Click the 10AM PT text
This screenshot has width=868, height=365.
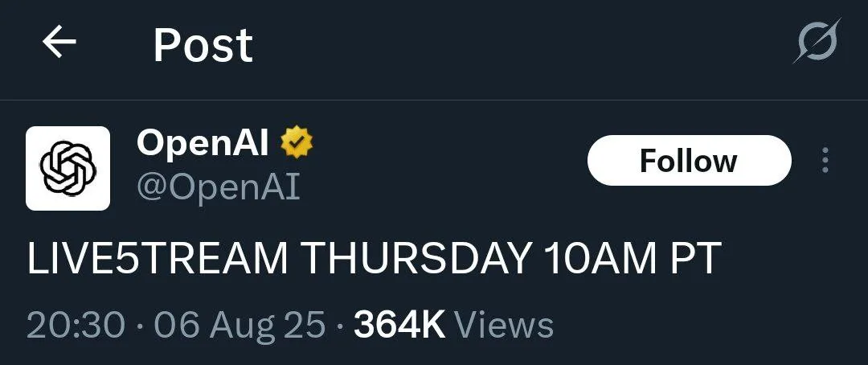633,259
